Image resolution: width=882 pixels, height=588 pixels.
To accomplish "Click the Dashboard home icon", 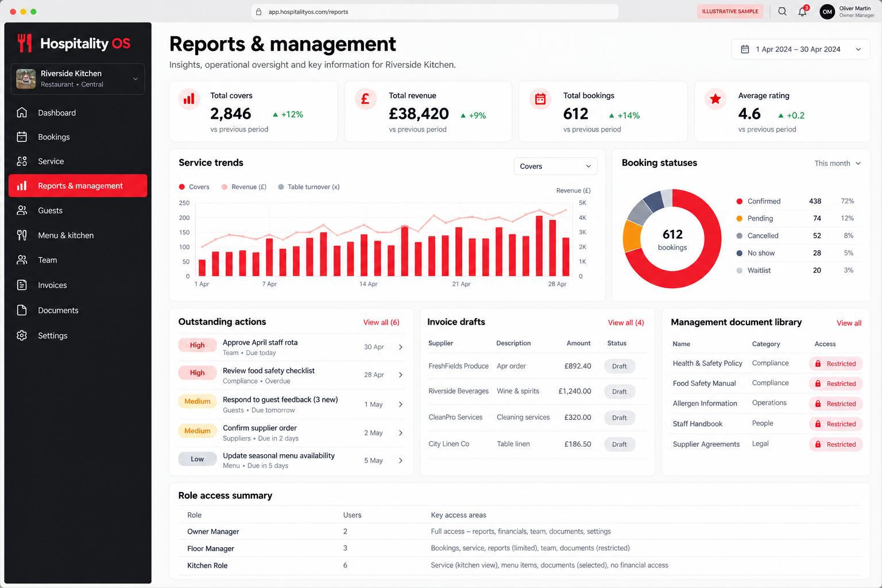I will pyautogui.click(x=22, y=113).
